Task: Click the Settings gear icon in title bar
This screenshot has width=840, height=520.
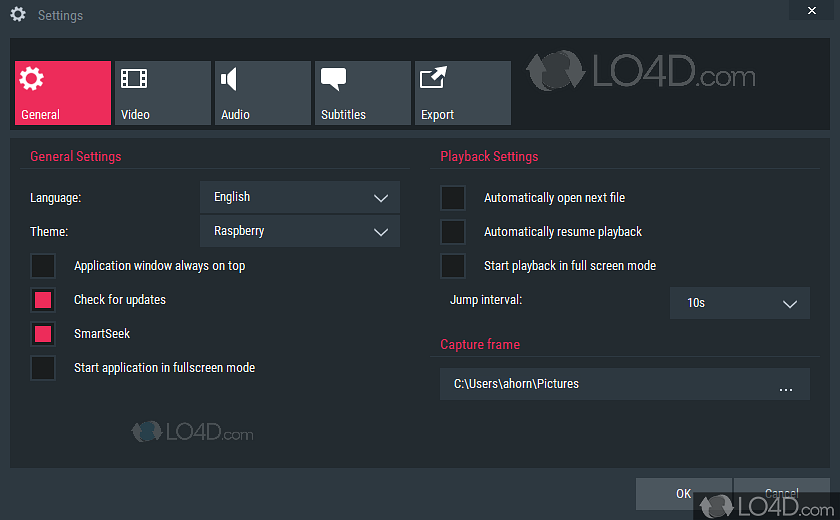Action: tap(17, 15)
